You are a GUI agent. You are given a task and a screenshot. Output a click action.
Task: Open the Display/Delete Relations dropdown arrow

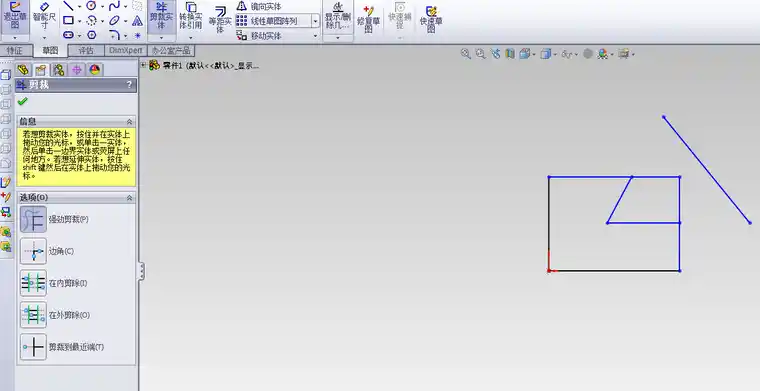[x=338, y=38]
